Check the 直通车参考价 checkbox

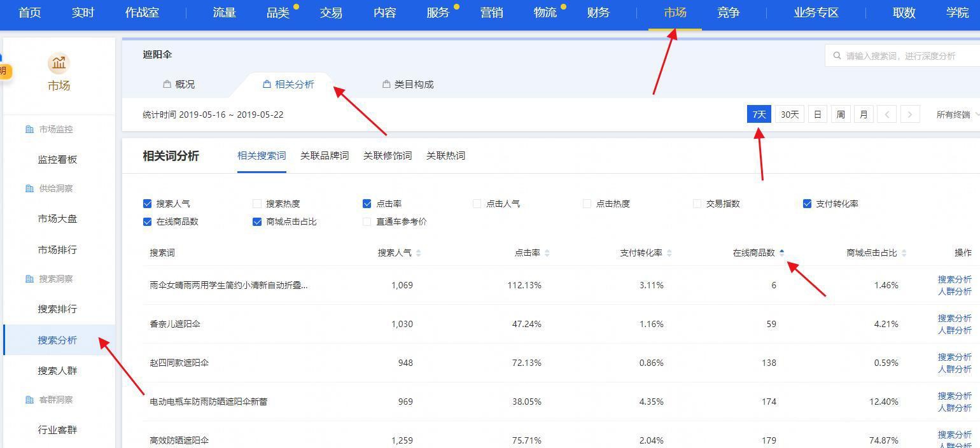coord(367,221)
